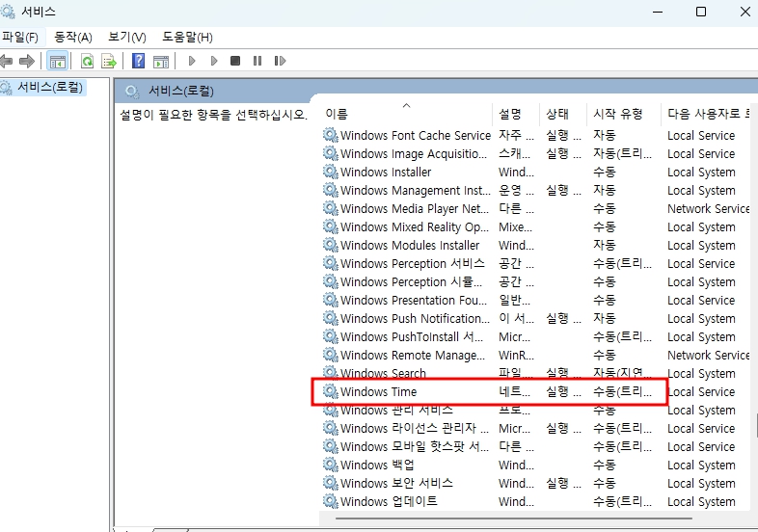Screen dimensions: 758x532
Task: Select the Windows Modules Installer service
Action: tap(535, 245)
